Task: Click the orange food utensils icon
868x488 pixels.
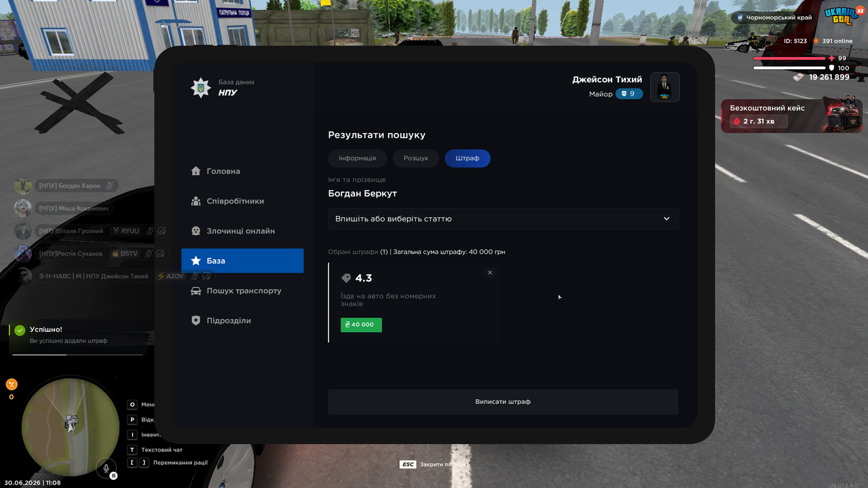Action: 11,383
